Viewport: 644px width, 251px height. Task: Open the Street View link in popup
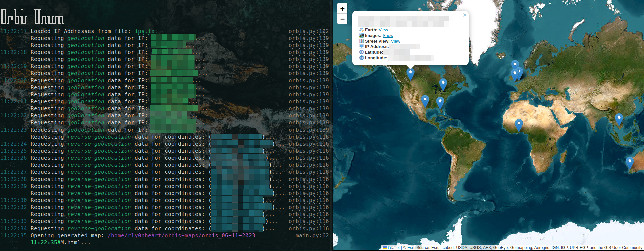coord(395,41)
